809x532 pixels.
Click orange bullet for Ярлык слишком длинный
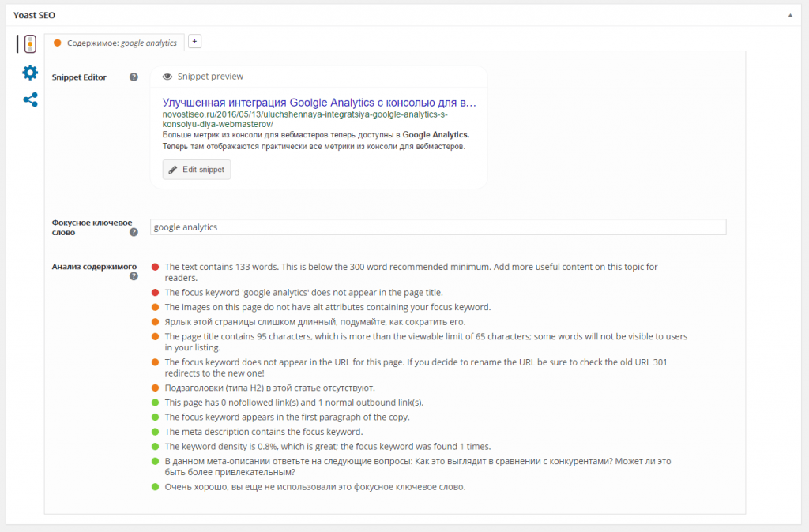pyautogui.click(x=155, y=322)
